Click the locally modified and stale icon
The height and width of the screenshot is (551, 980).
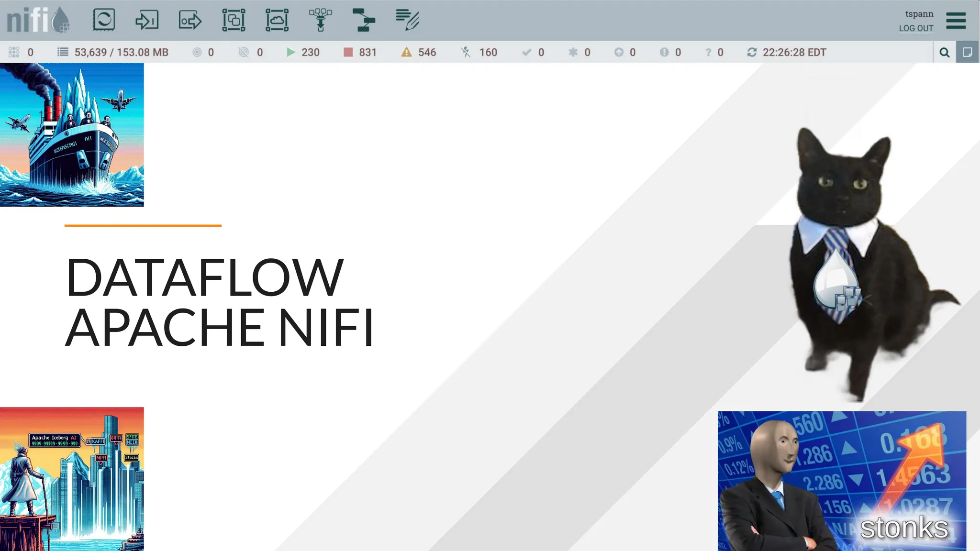click(x=664, y=52)
